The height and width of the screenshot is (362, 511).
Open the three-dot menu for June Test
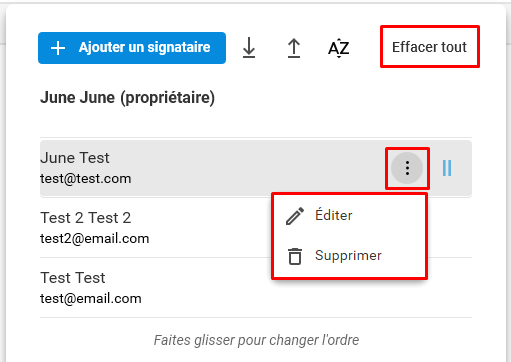(407, 168)
